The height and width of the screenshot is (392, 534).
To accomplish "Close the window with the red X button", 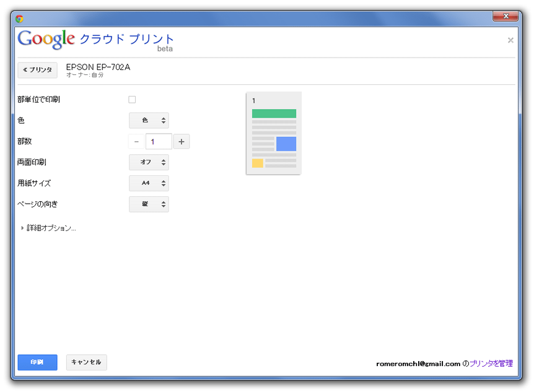I will click(506, 16).
